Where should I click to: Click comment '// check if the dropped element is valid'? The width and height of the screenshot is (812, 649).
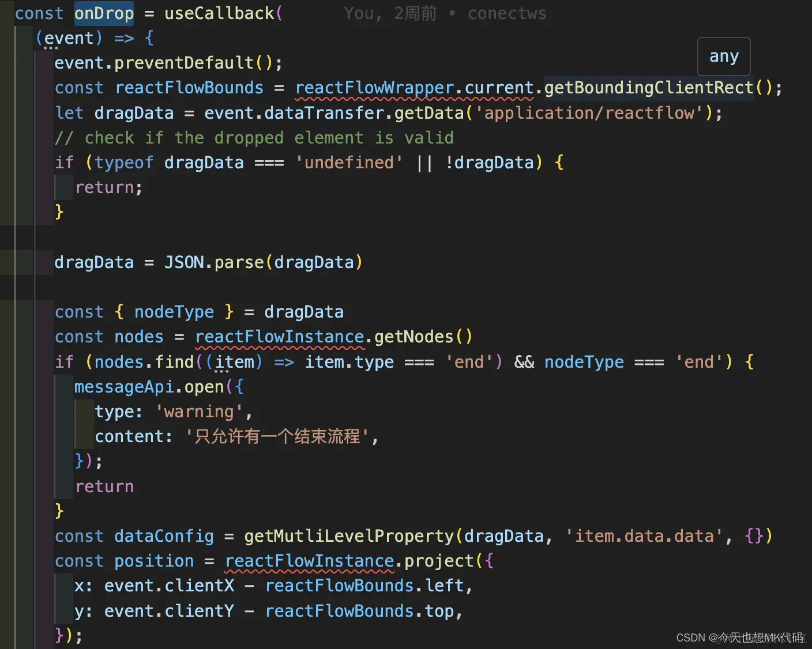point(254,138)
